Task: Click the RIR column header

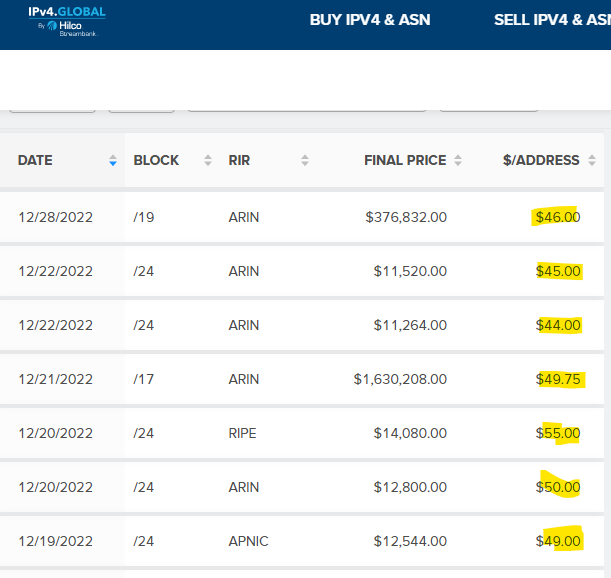Action: (x=239, y=161)
